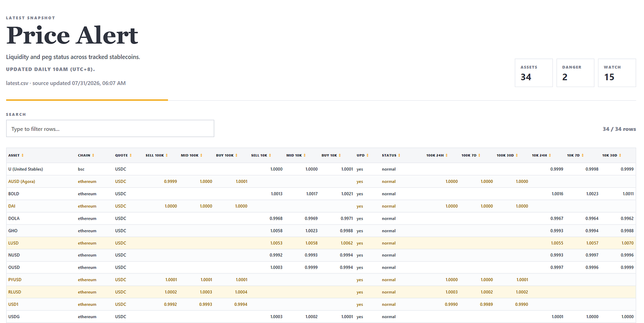Click USD1 100K 7D value 0.9989
This screenshot has width=644, height=323.
(x=487, y=304)
